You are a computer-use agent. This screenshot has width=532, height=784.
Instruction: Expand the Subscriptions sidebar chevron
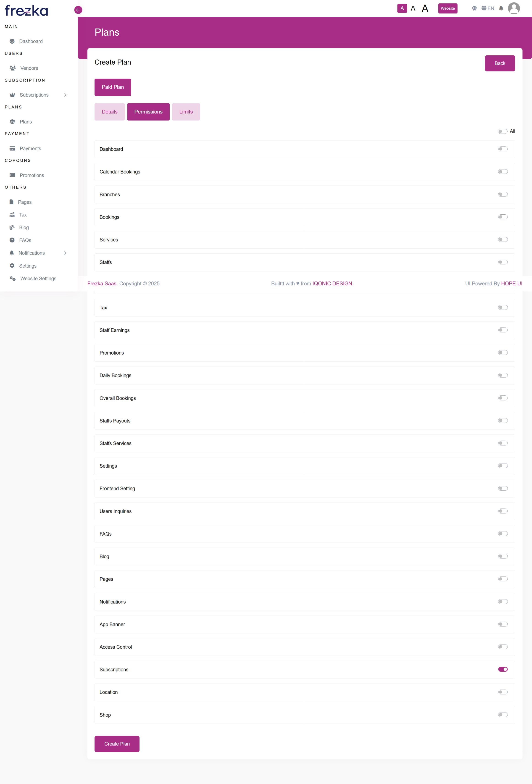pyautogui.click(x=66, y=95)
